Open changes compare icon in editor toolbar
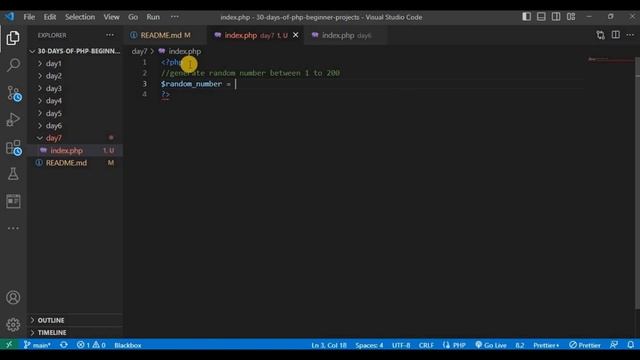640x360 pixels. point(600,35)
